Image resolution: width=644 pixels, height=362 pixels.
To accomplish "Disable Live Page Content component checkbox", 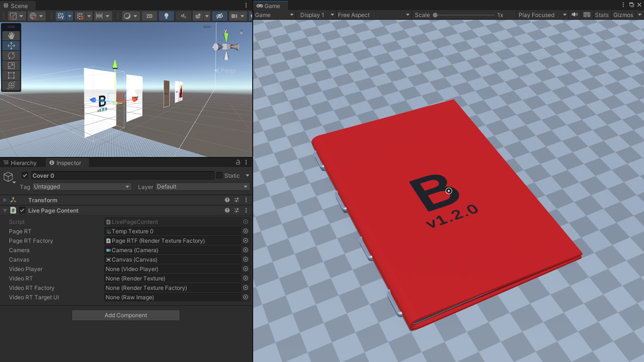I will [23, 211].
